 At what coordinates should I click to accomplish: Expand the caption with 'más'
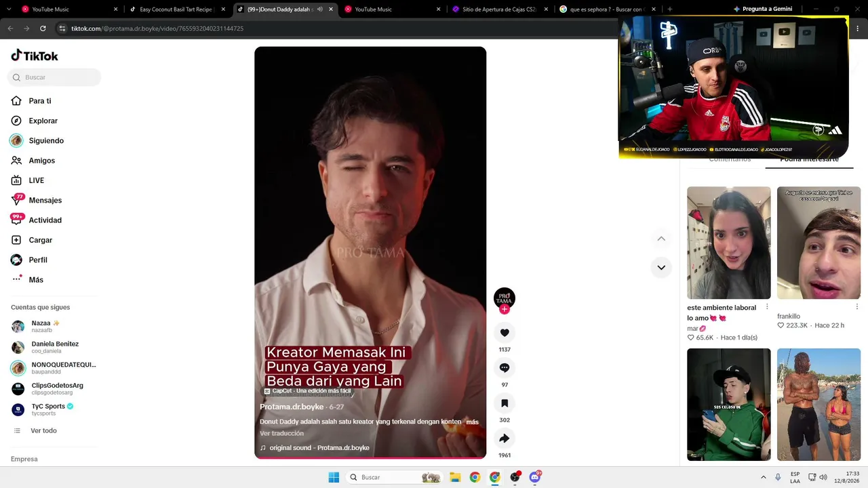click(x=472, y=422)
